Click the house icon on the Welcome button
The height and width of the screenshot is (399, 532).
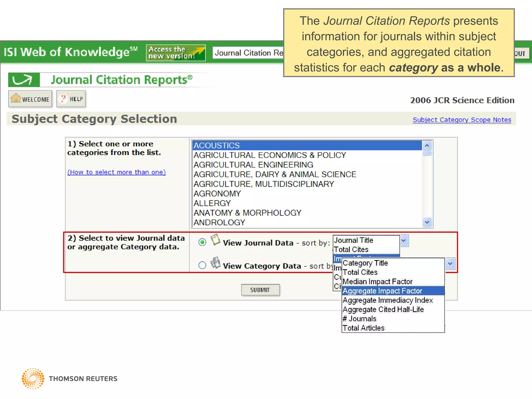(x=16, y=98)
